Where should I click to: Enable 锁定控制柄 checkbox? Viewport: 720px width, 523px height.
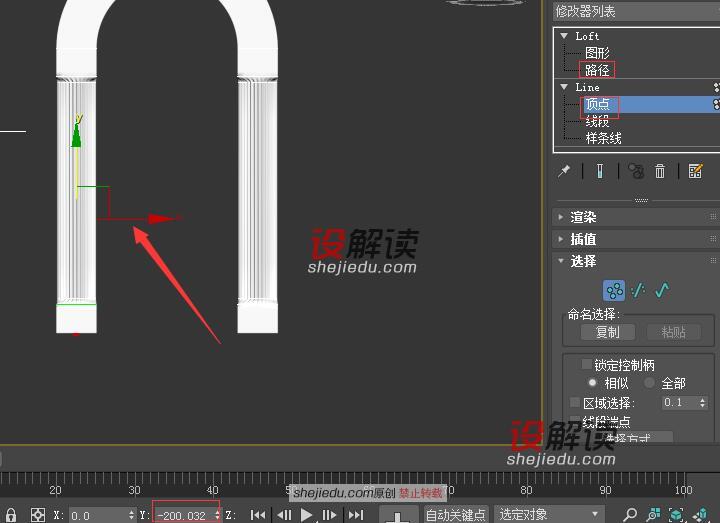click(x=586, y=364)
